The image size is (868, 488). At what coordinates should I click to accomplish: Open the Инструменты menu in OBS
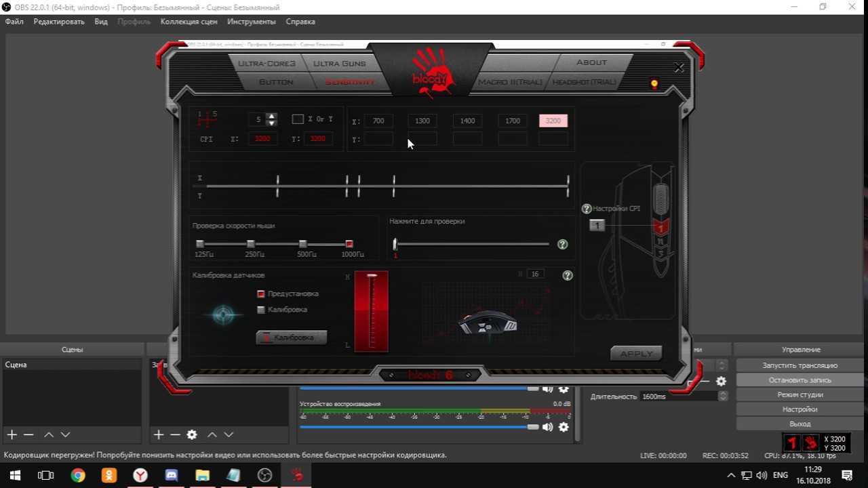tap(252, 22)
